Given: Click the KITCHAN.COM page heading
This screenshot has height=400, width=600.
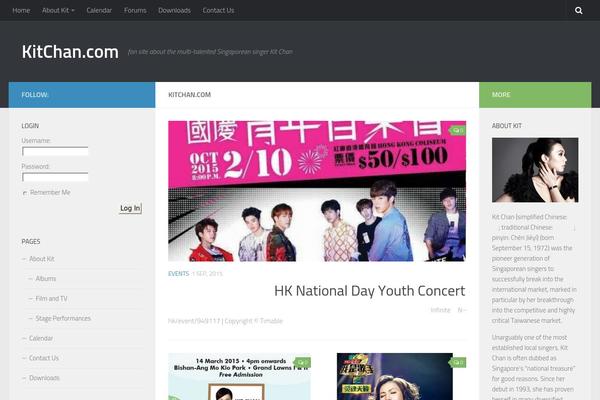Looking at the screenshot, I should (x=189, y=95).
